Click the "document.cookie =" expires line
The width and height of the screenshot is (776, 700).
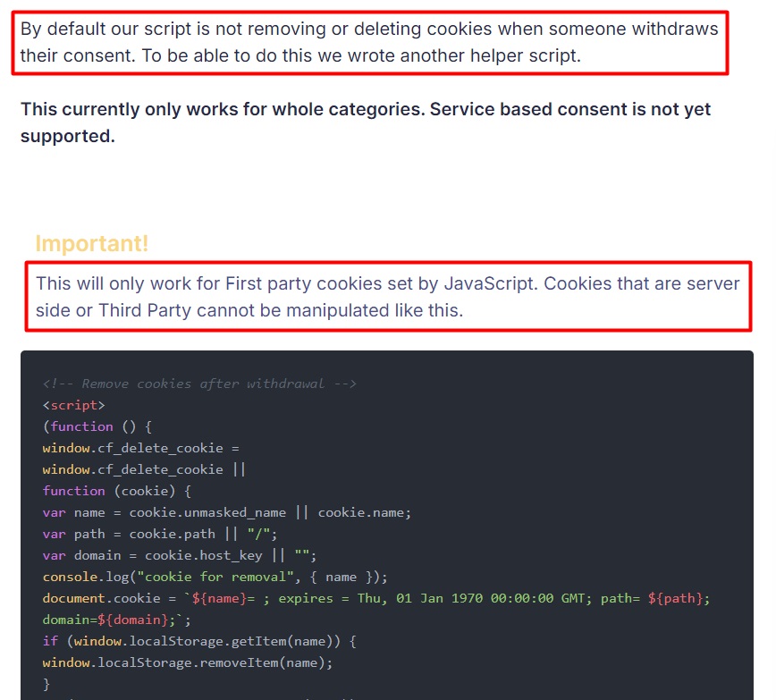click(x=376, y=598)
